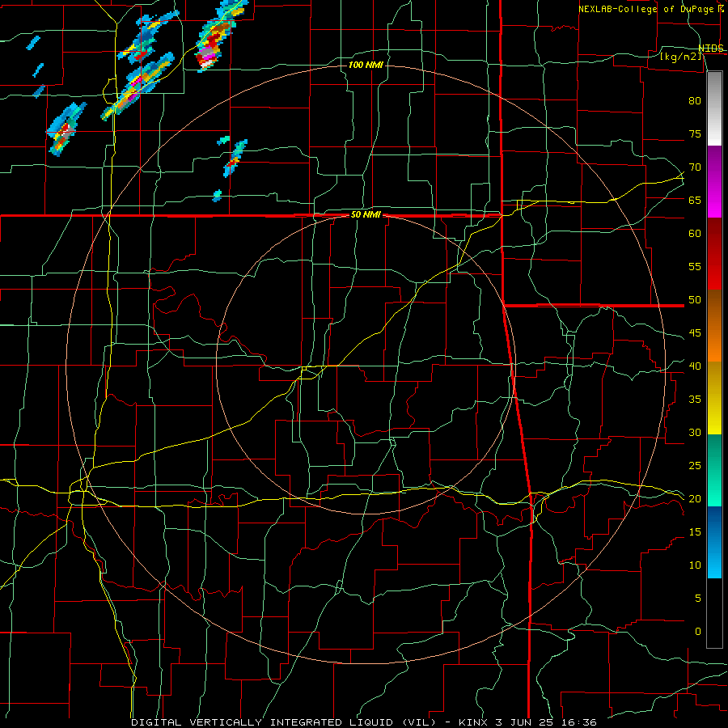Pick the magenta segment of the color bar

[714, 183]
